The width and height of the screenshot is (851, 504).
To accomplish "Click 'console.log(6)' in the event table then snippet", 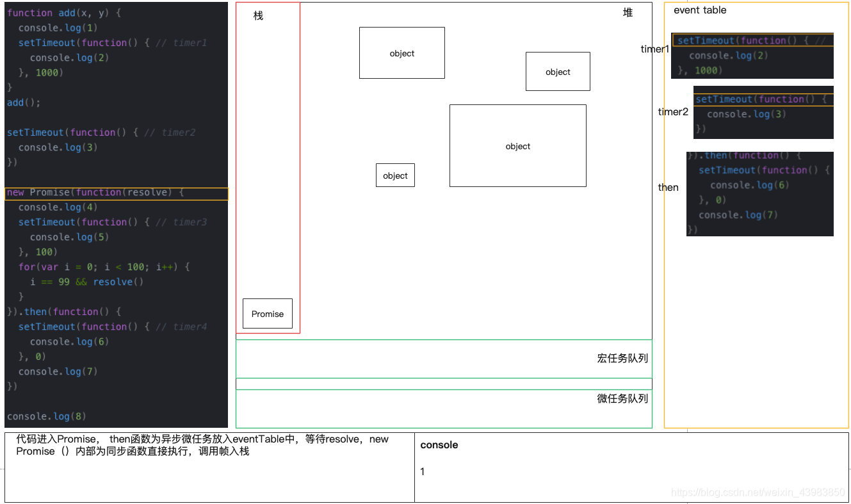I will point(750,185).
